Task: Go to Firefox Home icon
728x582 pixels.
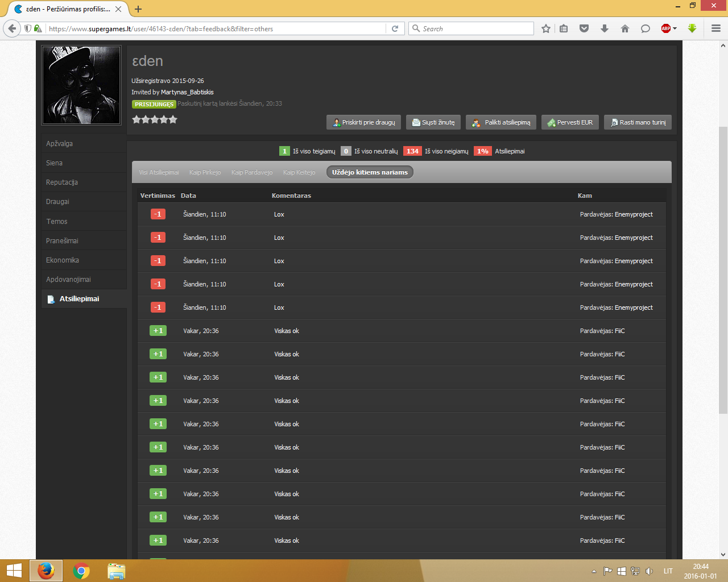Action: coord(625,28)
